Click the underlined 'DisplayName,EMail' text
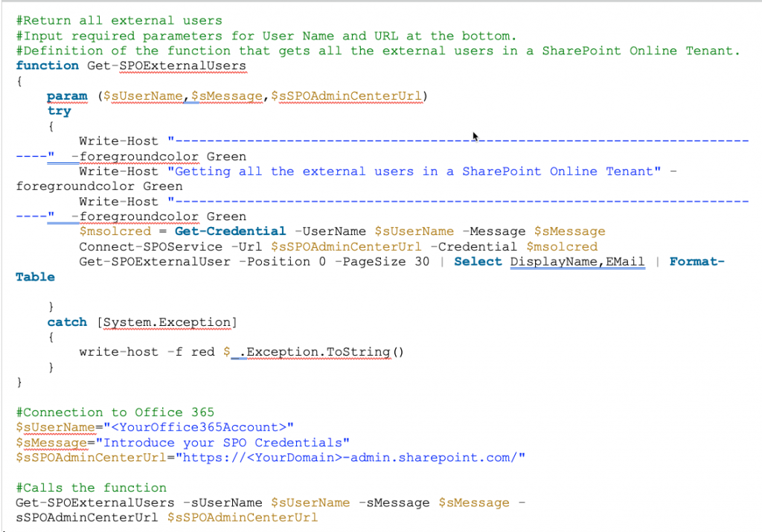 tap(577, 261)
